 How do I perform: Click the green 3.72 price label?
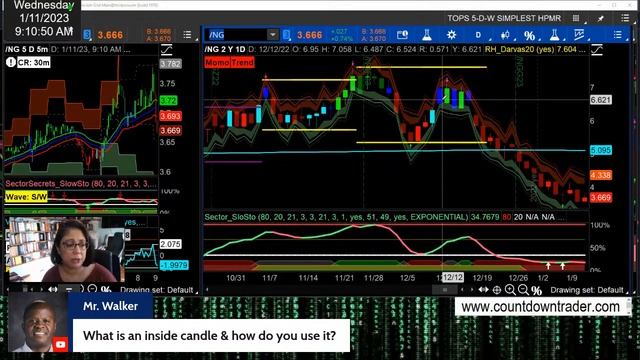click(x=168, y=100)
